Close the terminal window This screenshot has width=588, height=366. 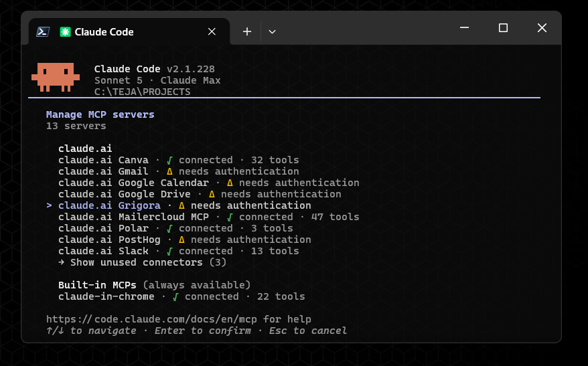(542, 27)
